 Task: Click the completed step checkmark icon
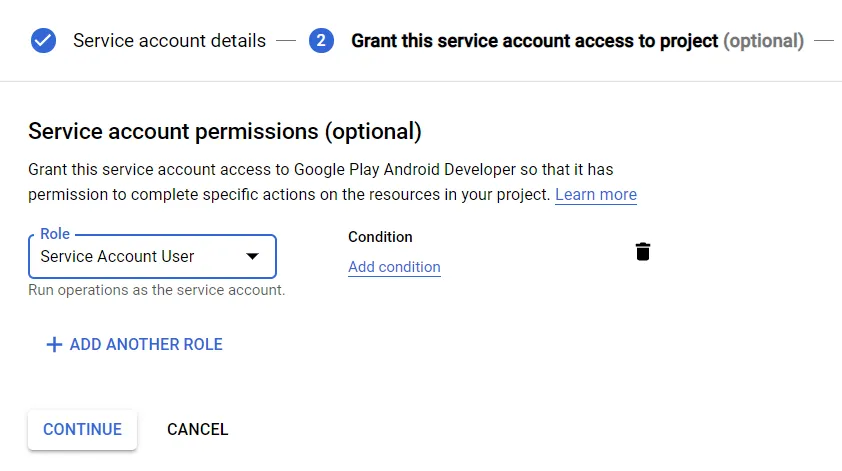point(43,41)
